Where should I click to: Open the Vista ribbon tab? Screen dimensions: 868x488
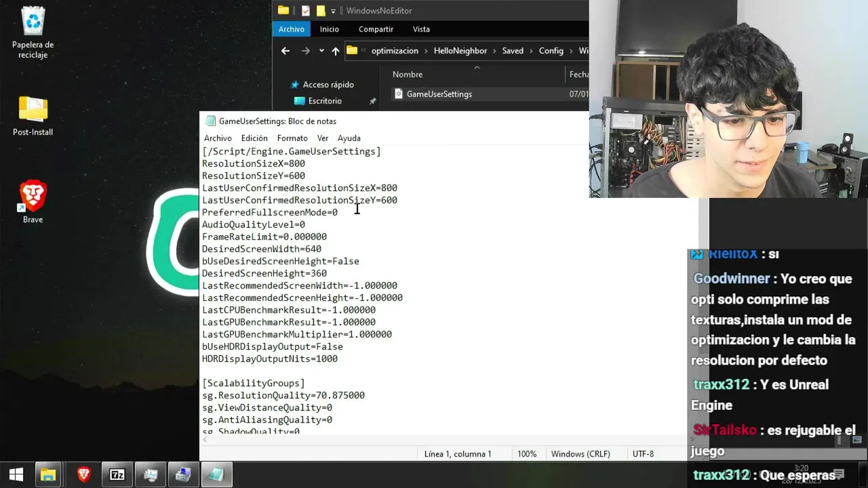tap(421, 29)
